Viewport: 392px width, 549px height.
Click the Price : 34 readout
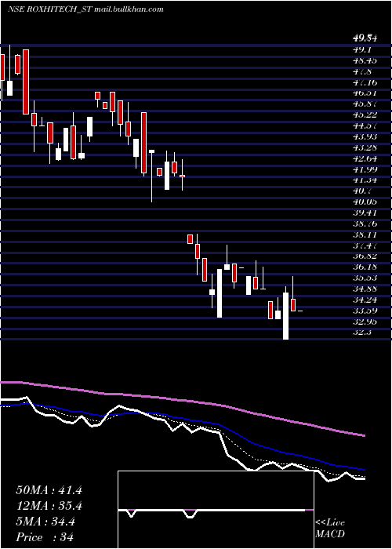(45, 537)
